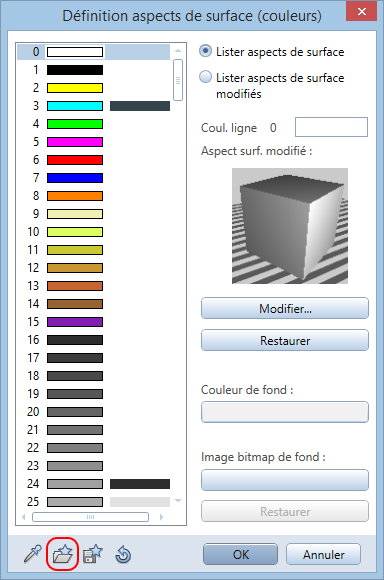
Task: Click the Modifier... button
Action: 285,308
